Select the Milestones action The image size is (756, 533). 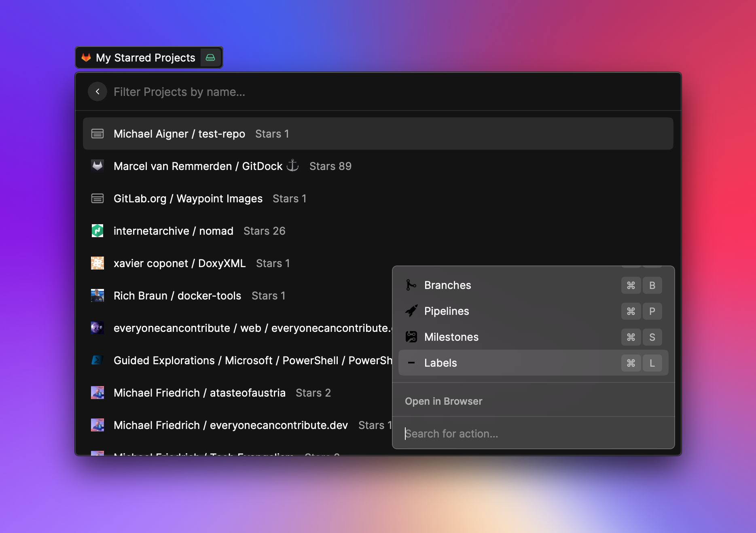point(533,337)
